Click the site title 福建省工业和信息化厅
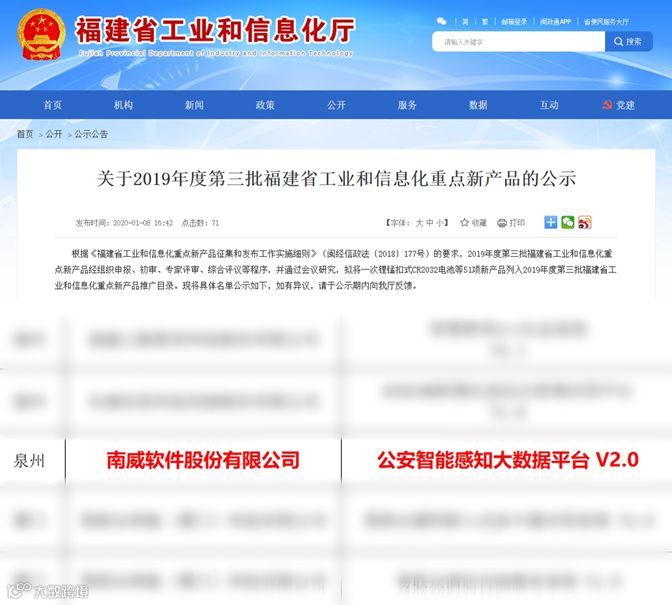The height and width of the screenshot is (605, 672). (x=215, y=30)
